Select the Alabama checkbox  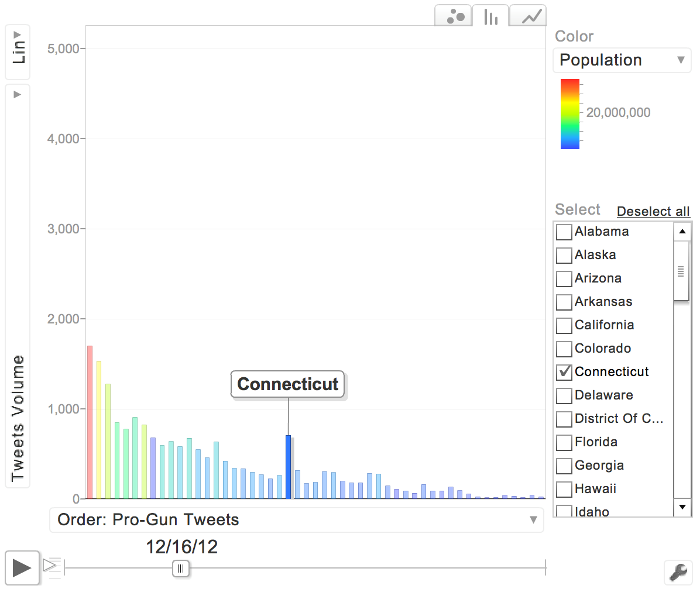[564, 232]
